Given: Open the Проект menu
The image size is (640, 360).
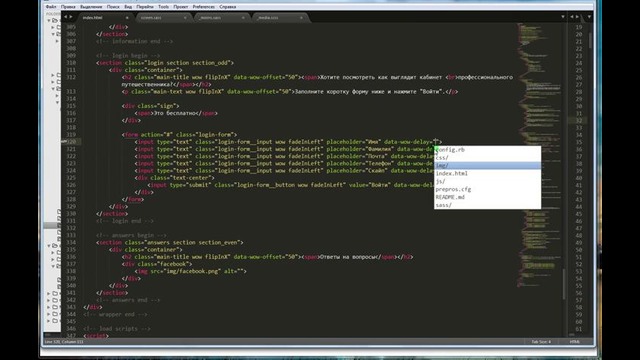Looking at the screenshot, I should [x=181, y=7].
